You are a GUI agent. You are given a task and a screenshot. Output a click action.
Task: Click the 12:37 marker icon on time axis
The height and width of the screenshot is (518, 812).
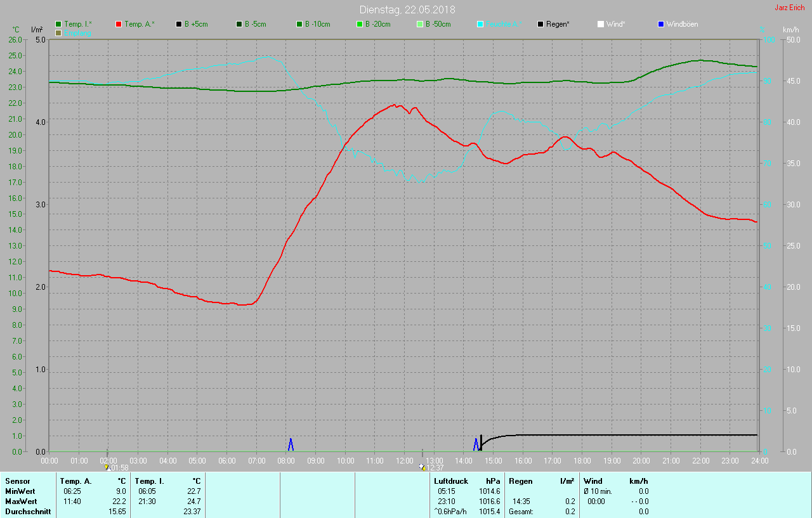point(422,467)
